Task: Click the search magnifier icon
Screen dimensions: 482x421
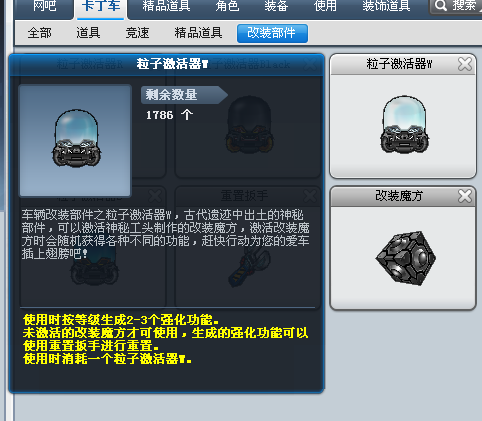Action: 441,5
